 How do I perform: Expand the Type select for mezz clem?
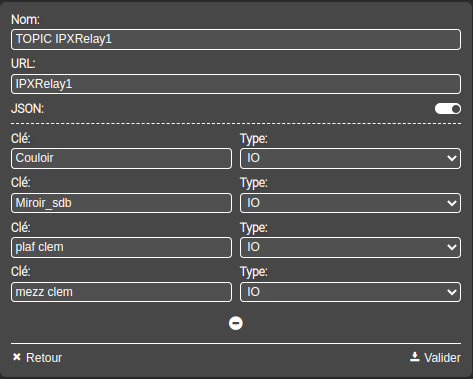pyautogui.click(x=350, y=292)
